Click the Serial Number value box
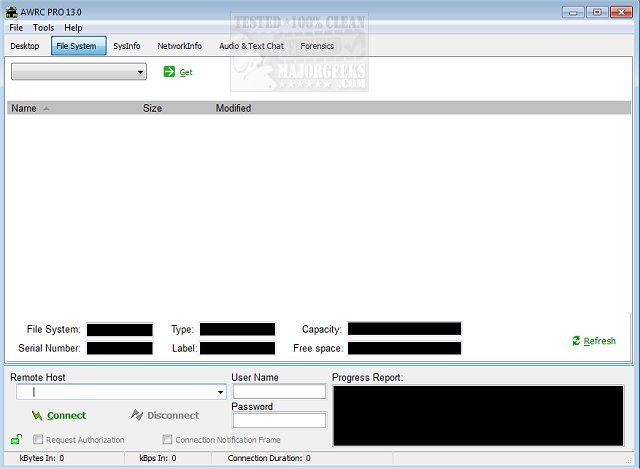 [120, 348]
